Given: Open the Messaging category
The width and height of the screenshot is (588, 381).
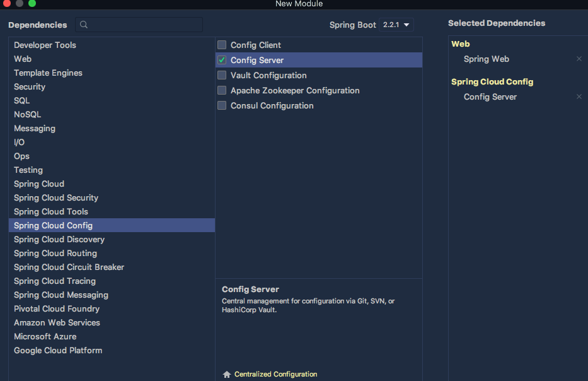Looking at the screenshot, I should coord(112,129).
